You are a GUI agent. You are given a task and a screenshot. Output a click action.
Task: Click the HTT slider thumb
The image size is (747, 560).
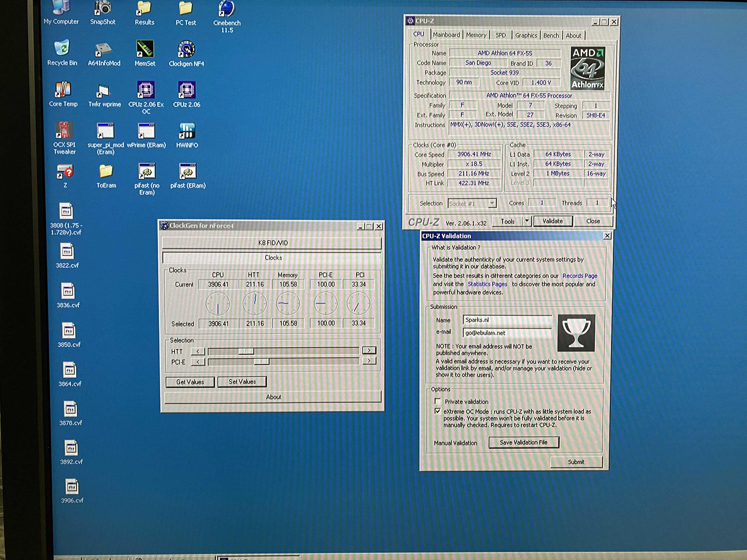point(246,351)
